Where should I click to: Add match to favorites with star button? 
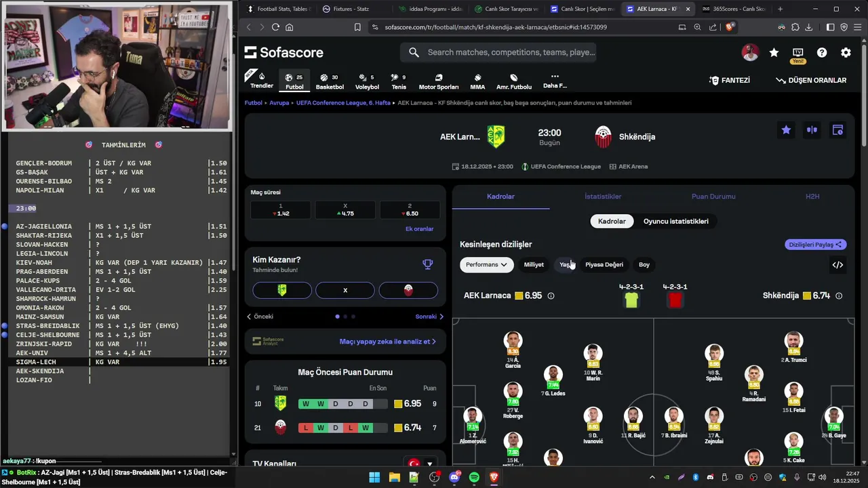pos(786,130)
